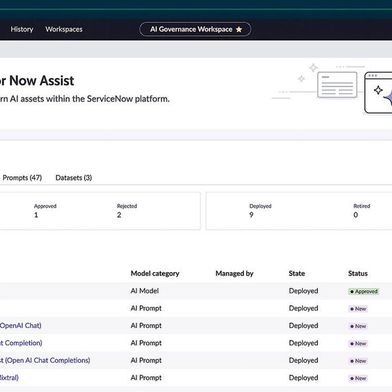
Task: Click New status badge in OpenAI Chat row
Action: click(358, 326)
